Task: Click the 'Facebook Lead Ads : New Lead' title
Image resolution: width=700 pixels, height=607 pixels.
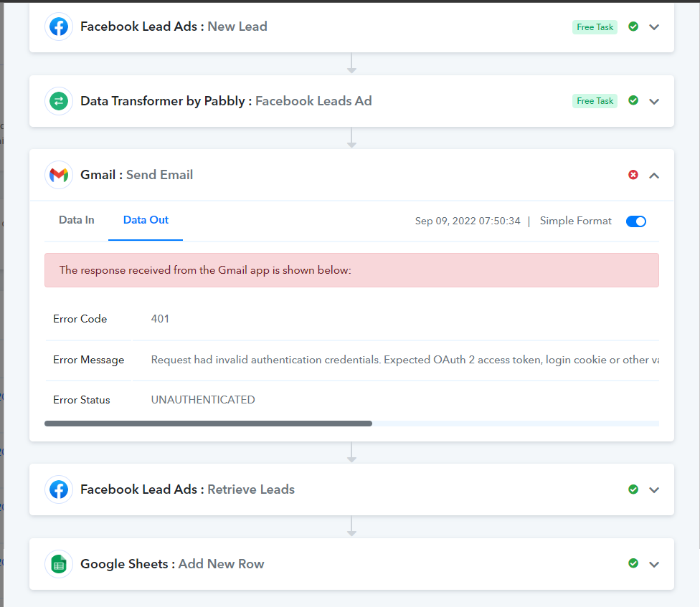Action: (x=174, y=27)
